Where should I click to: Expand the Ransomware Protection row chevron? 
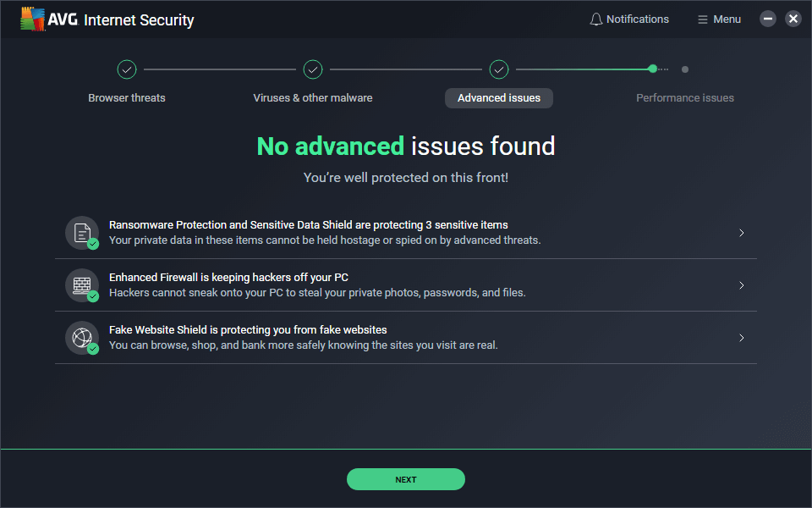(x=741, y=233)
